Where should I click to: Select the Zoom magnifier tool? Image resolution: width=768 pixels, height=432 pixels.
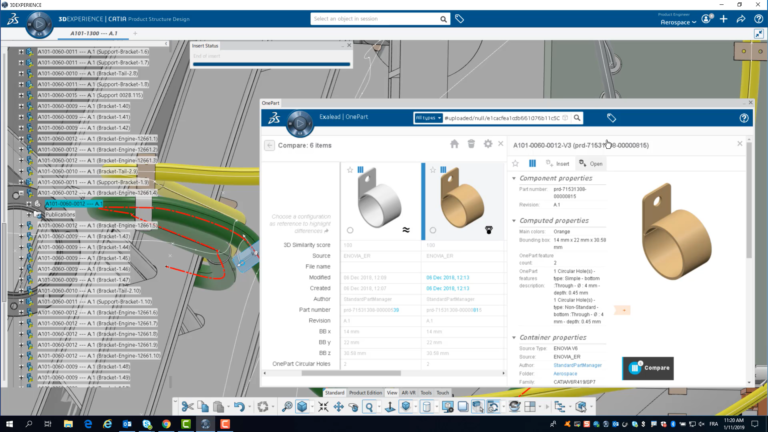tap(369, 407)
